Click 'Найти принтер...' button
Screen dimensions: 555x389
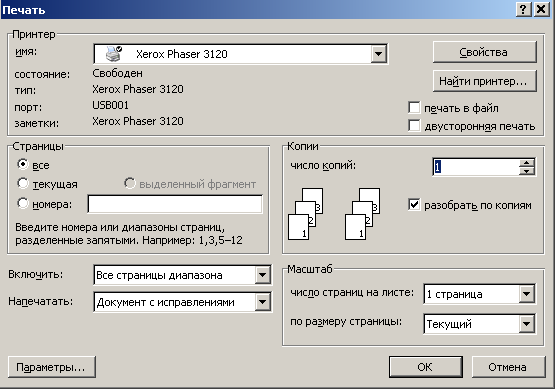pos(485,81)
